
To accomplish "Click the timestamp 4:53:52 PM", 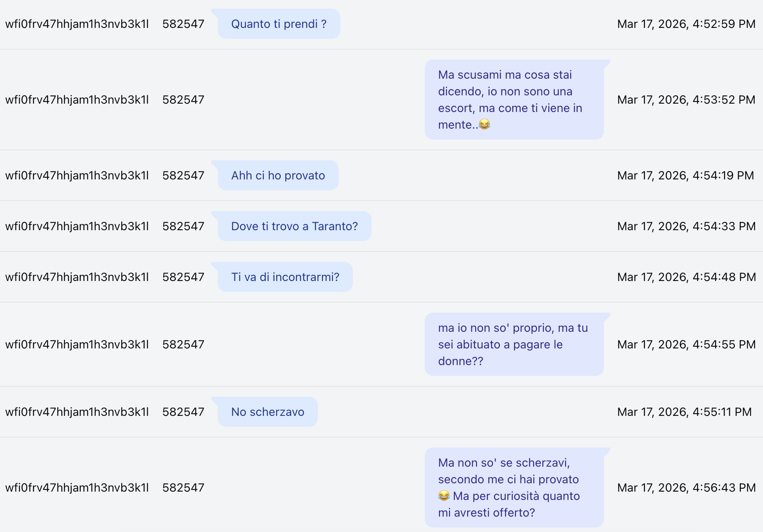I will 686,100.
